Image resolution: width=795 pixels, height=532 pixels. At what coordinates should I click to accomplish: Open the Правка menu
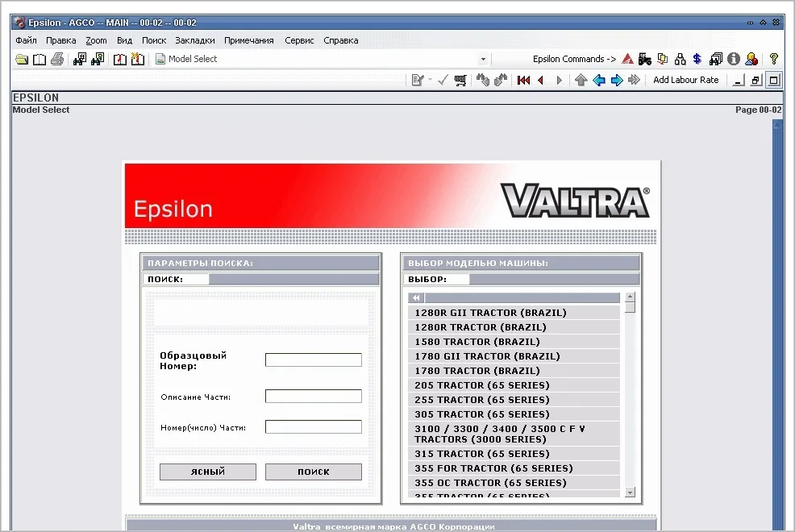point(60,40)
